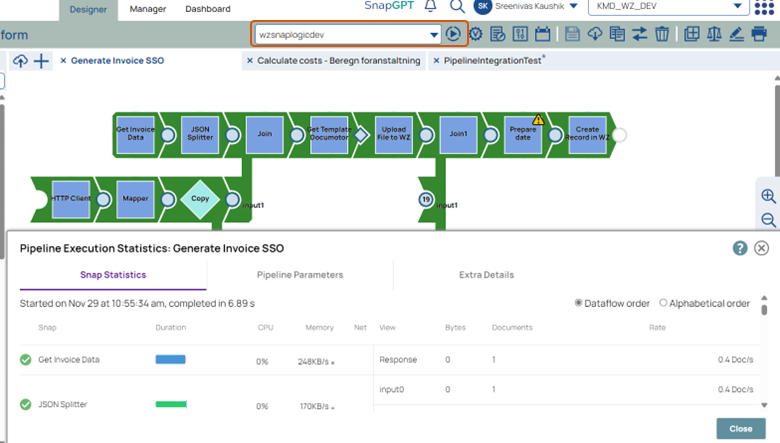Zoom in on the pipeline canvas
Screen dimensions: 780x443
(769, 196)
